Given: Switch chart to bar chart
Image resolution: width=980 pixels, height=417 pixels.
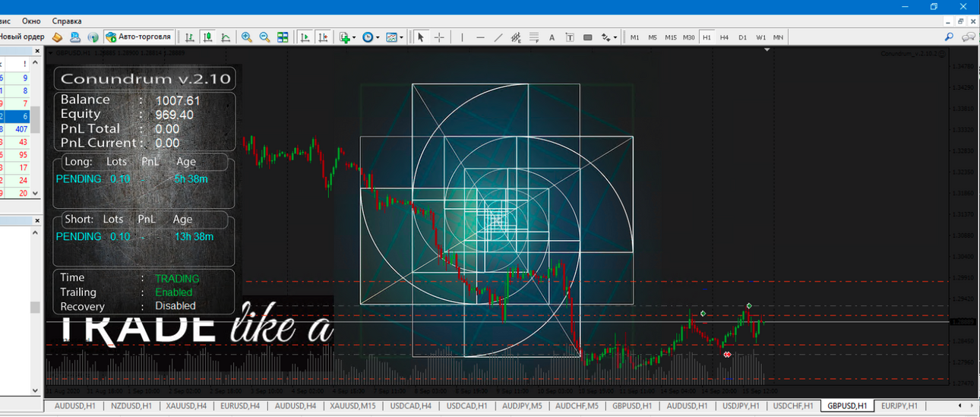Looking at the screenshot, I should (x=189, y=36).
